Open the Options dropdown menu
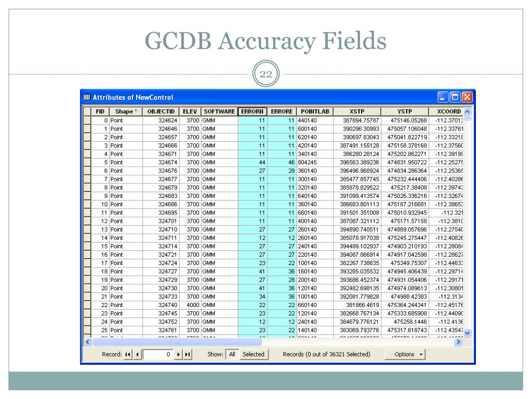Viewport: 532px width, 399px height. (x=404, y=354)
